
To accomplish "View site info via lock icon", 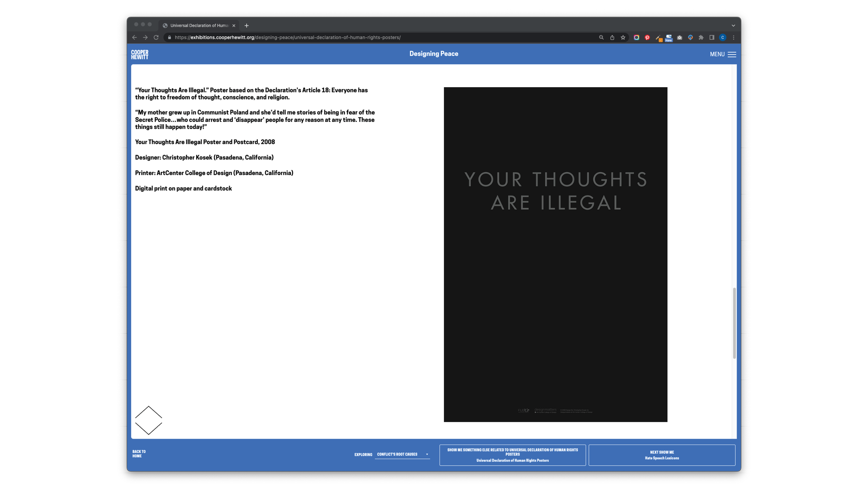I will 170,37.
